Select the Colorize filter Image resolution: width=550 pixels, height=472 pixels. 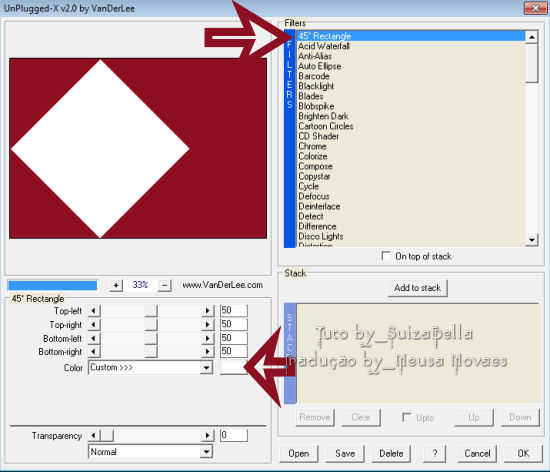411,156
